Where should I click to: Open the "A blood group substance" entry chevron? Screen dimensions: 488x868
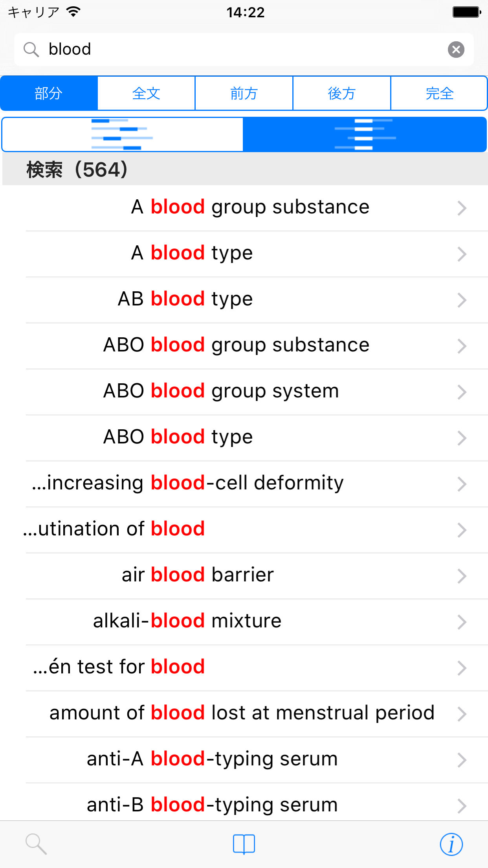(x=462, y=208)
